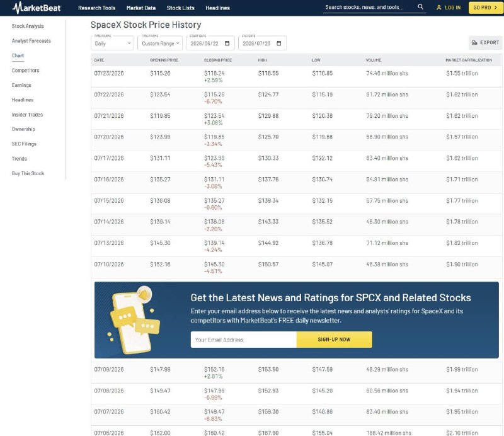Click the Date column header
The width and height of the screenshot is (504, 436).
[99, 60]
